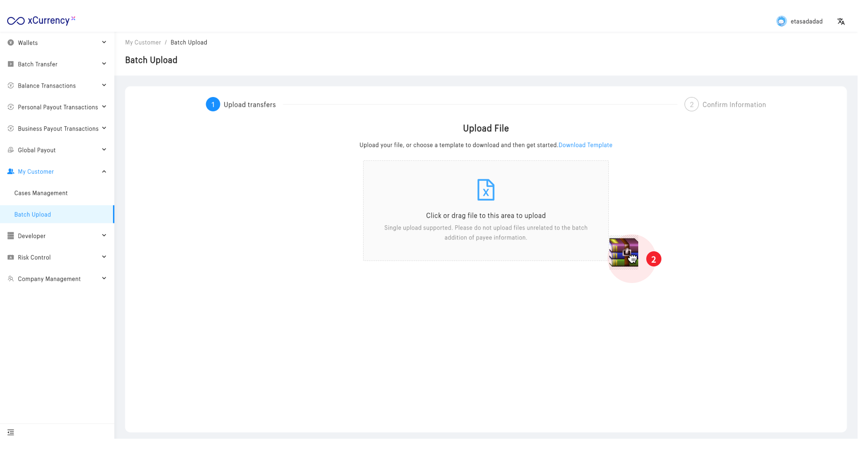Open the Batch Transfer menu label
Image resolution: width=868 pixels, height=460 pixels.
pos(38,64)
